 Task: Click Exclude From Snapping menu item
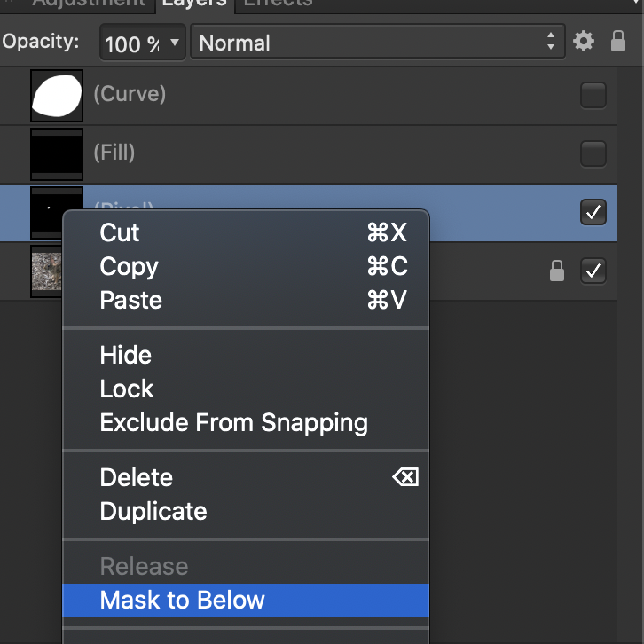(x=233, y=422)
